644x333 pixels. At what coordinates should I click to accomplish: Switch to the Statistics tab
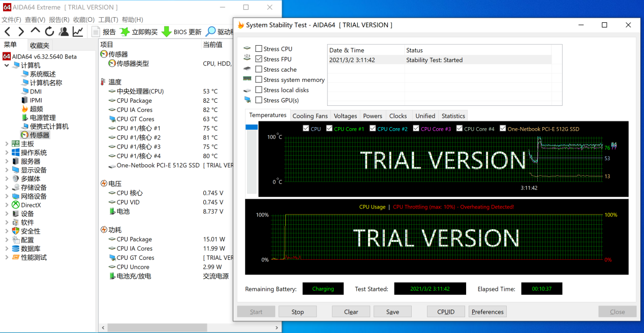[x=453, y=116]
